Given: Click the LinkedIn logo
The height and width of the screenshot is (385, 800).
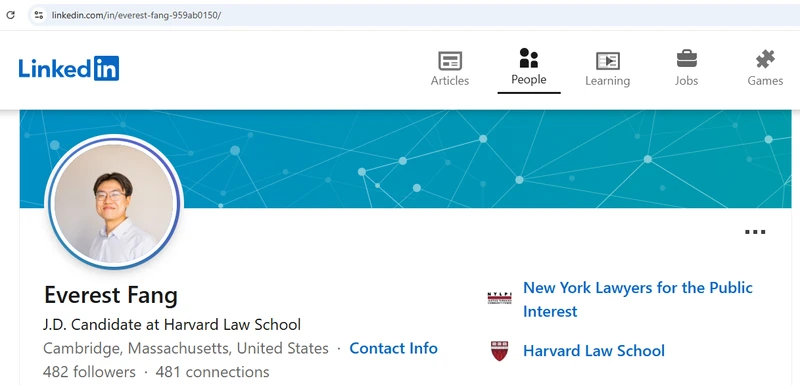Looking at the screenshot, I should click(x=69, y=68).
